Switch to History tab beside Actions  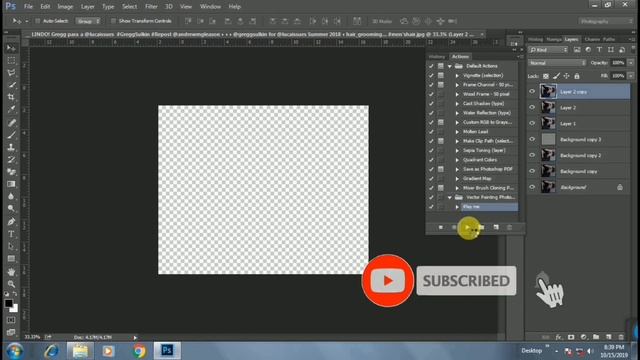[437, 57]
